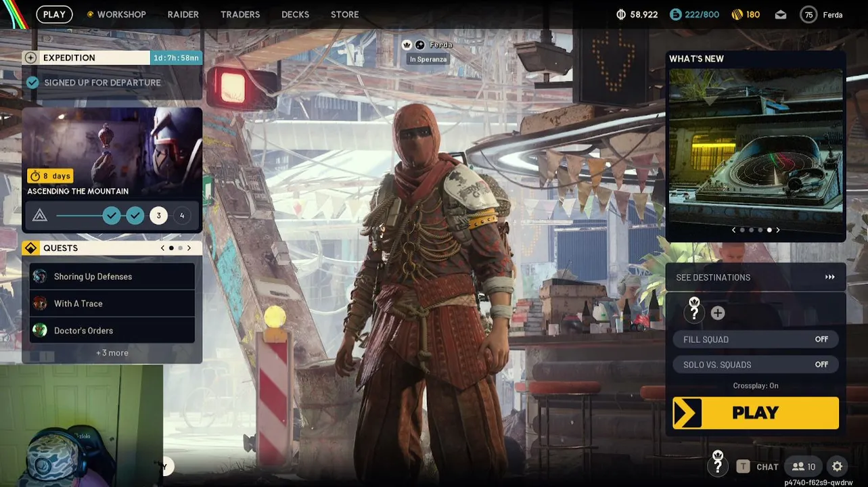Image resolution: width=868 pixels, height=487 pixels.
Task: Go to the previous Quests page arrow
Action: [162, 248]
